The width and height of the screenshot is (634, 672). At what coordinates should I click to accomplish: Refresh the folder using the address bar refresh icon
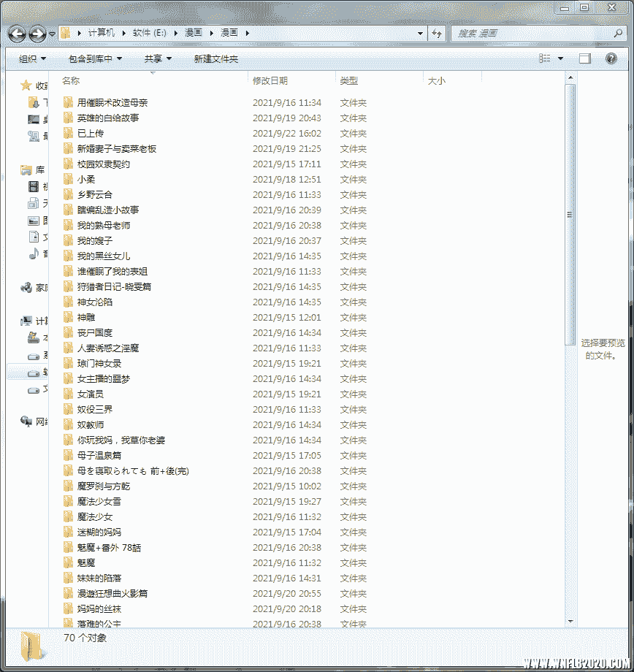tap(437, 33)
